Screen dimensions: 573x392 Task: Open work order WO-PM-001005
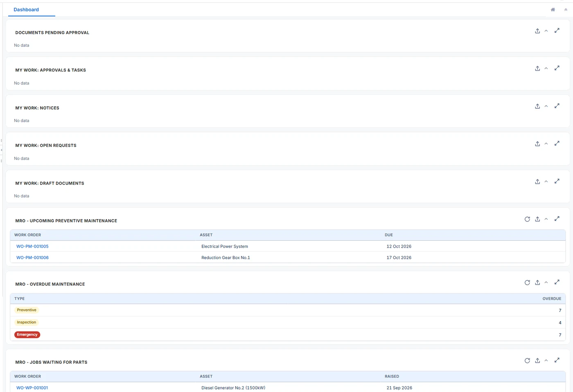coord(32,246)
